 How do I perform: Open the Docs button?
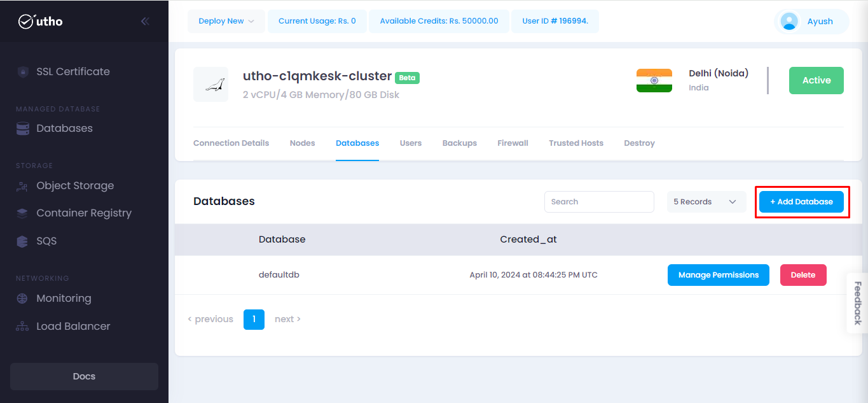coord(84,376)
